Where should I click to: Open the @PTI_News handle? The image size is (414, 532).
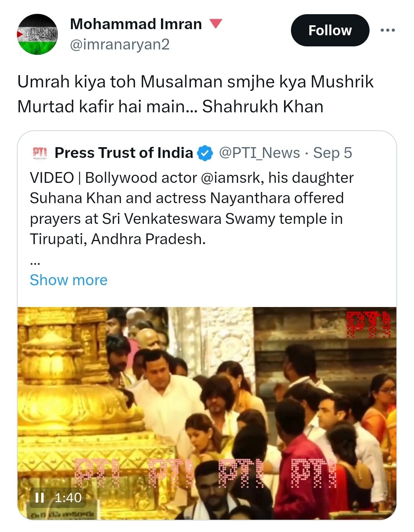259,153
